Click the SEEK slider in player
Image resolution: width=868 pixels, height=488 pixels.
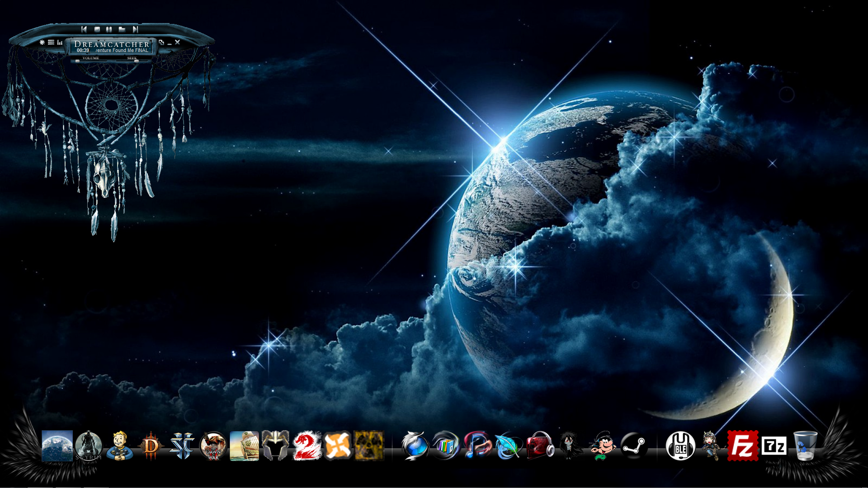click(132, 61)
